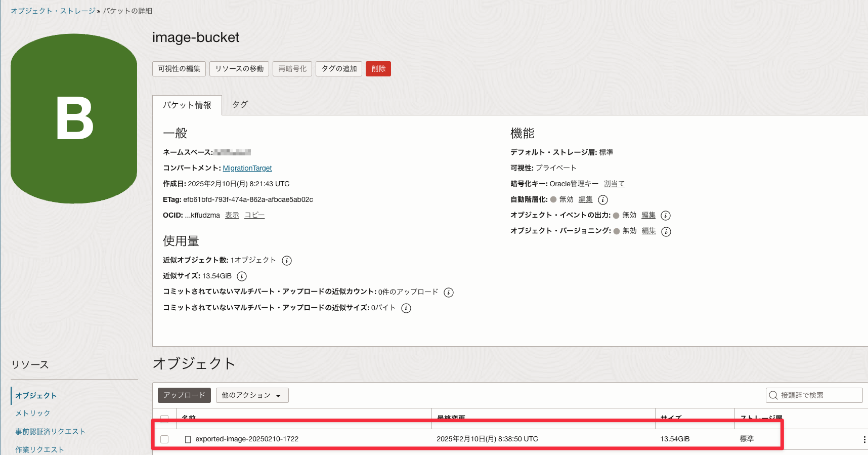Click the タグの追加 button

coord(339,69)
